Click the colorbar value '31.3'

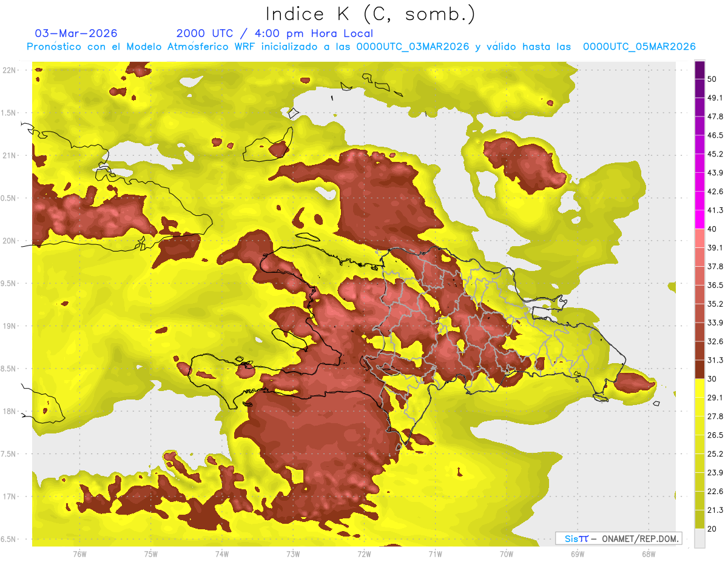(715, 361)
